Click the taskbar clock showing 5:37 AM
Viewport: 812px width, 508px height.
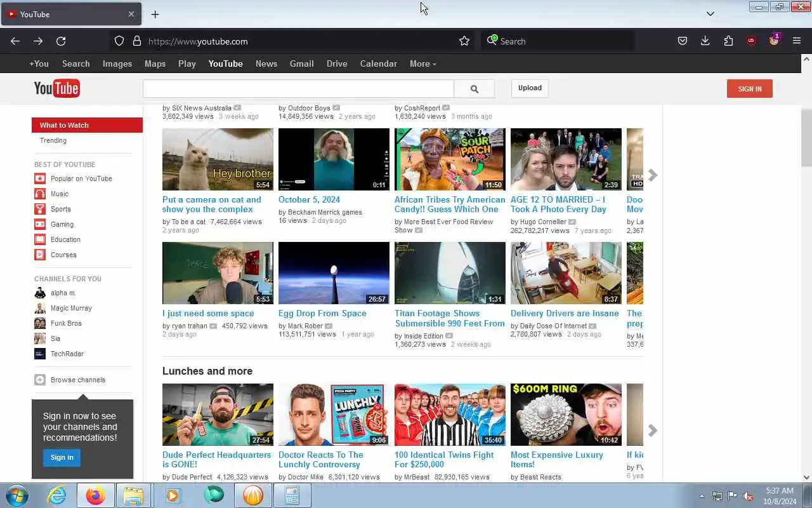[x=780, y=491]
